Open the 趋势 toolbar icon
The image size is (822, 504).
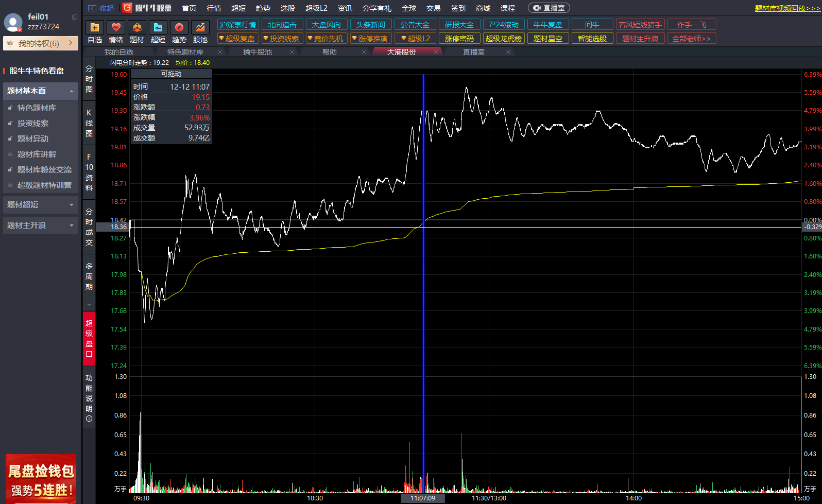point(179,27)
